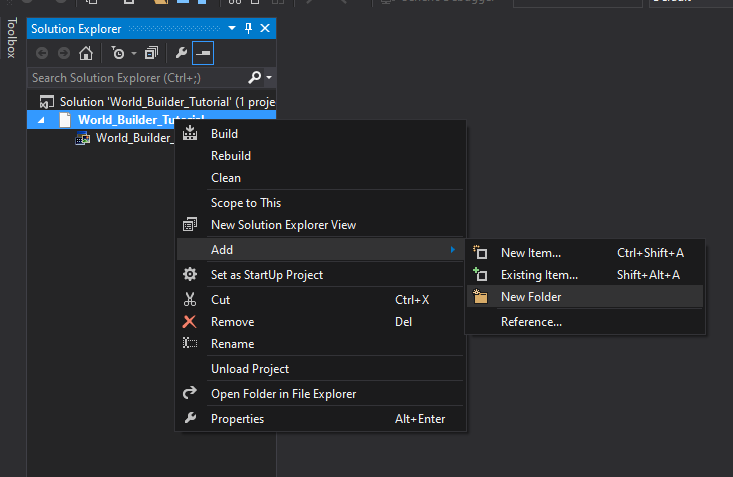Image resolution: width=733 pixels, height=477 pixels.
Task: Collapse the World_Builder_Tutorial project node
Action: [41, 120]
